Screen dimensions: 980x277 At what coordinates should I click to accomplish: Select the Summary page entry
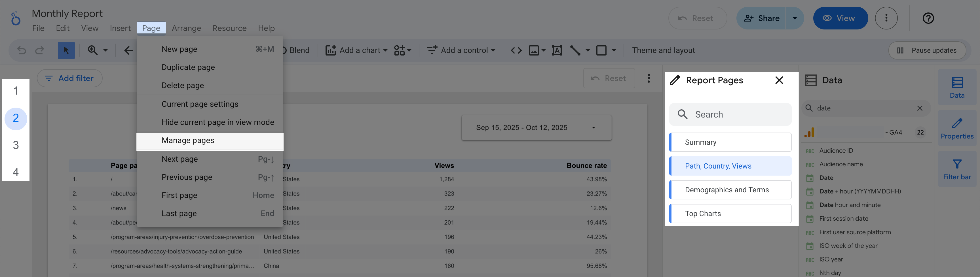click(x=730, y=142)
